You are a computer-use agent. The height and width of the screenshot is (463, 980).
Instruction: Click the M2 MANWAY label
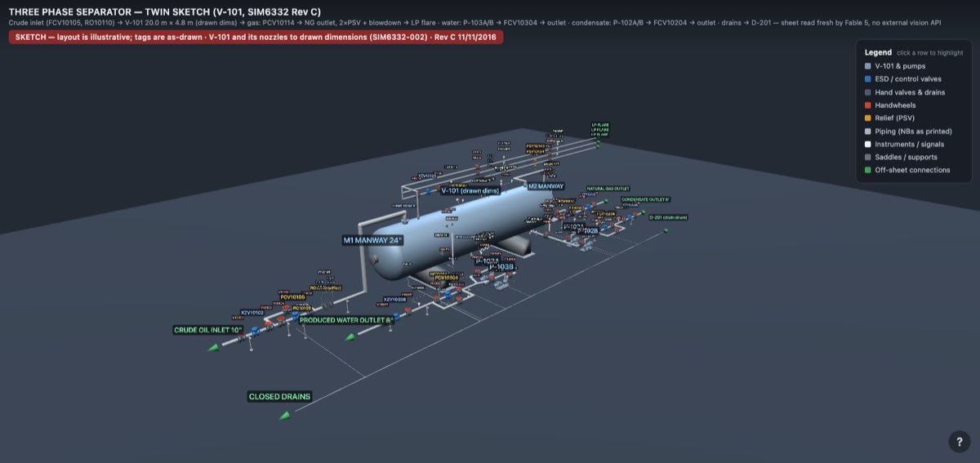pyautogui.click(x=546, y=186)
